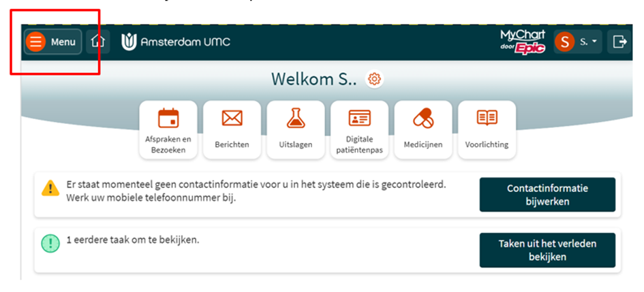Expand the S. user account dropdown
The width and height of the screenshot is (644, 292).
coord(577,42)
